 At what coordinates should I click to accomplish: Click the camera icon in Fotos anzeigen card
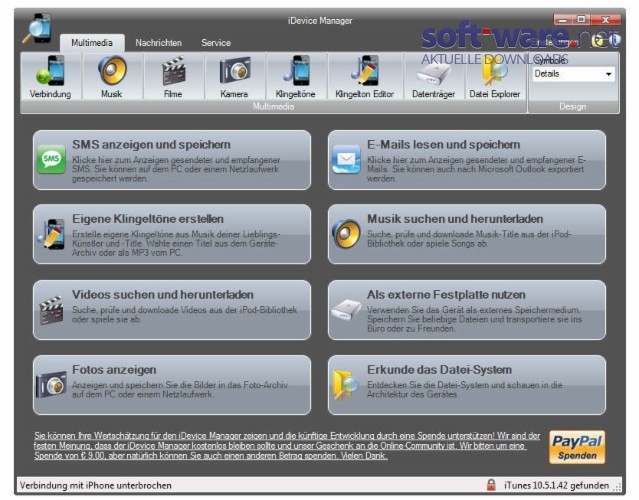click(51, 384)
